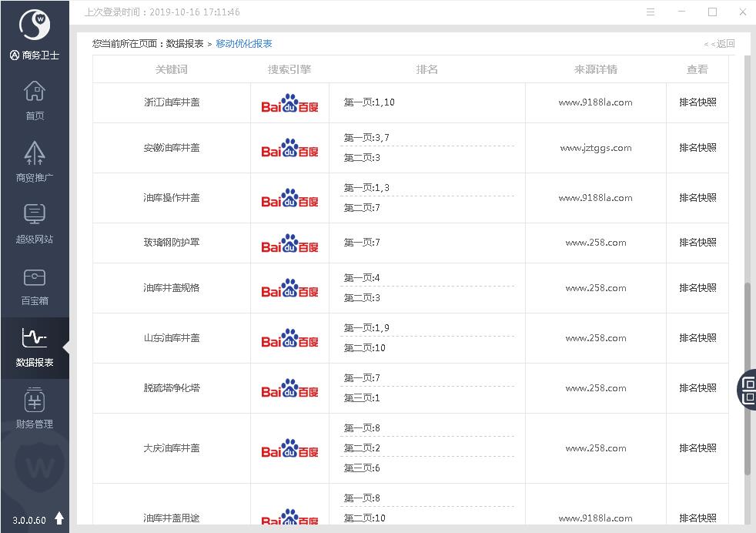
Task: Click Baidu logo in 安徽油库井盖 row
Action: 289,149
